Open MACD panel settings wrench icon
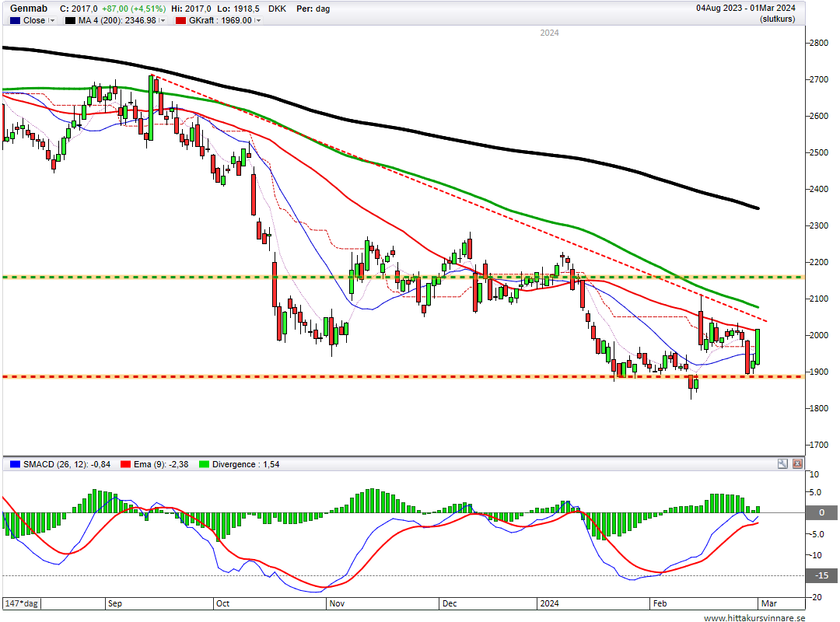 tap(782, 464)
